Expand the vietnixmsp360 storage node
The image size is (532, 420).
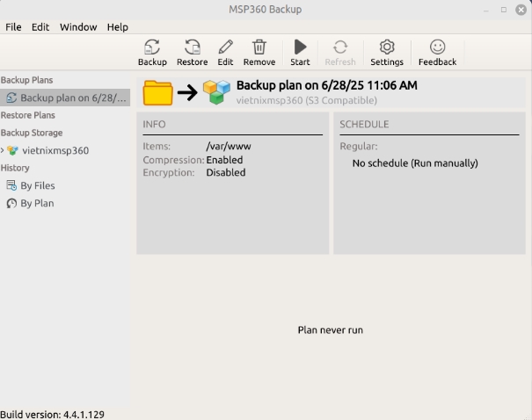pos(3,150)
